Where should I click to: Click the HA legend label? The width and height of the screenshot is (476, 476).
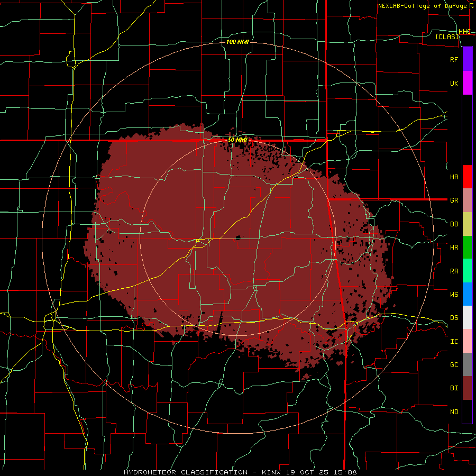click(x=454, y=177)
